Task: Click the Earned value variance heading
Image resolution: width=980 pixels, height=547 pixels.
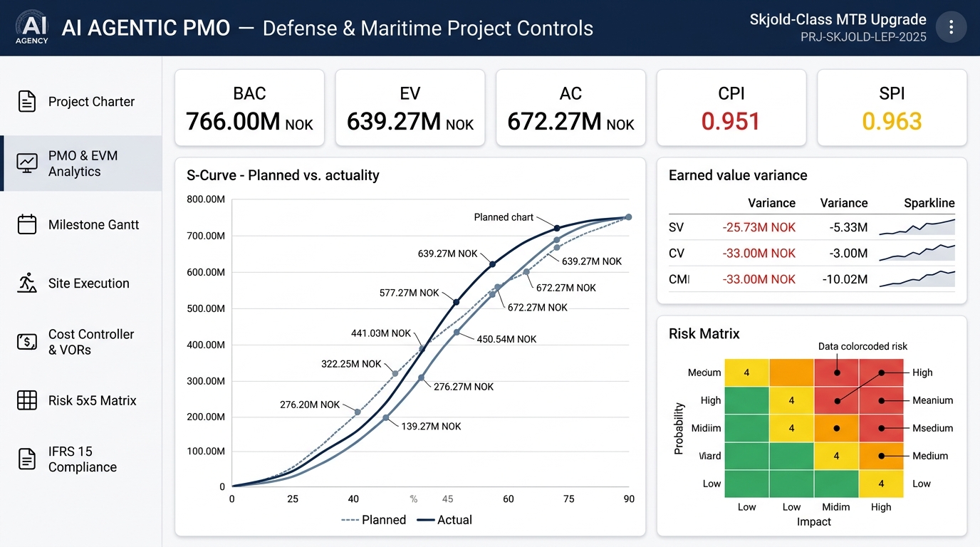Action: [738, 175]
